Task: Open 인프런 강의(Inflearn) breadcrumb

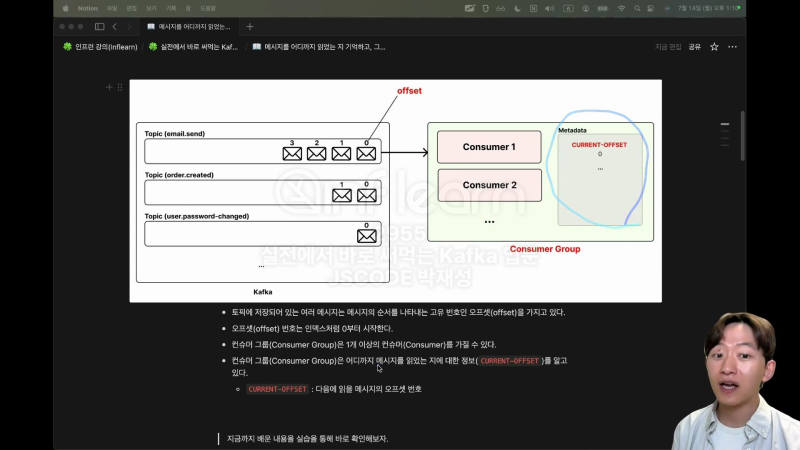Action: tap(98, 47)
